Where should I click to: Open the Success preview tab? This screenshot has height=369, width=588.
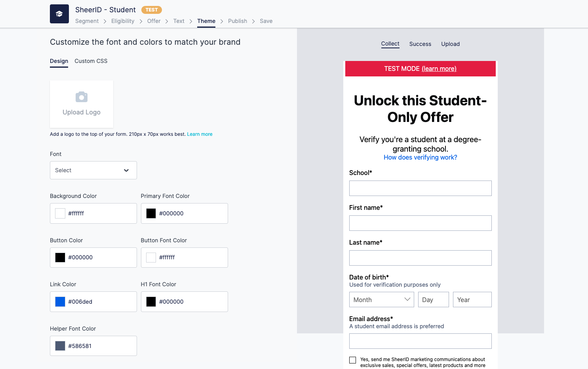[x=420, y=44]
